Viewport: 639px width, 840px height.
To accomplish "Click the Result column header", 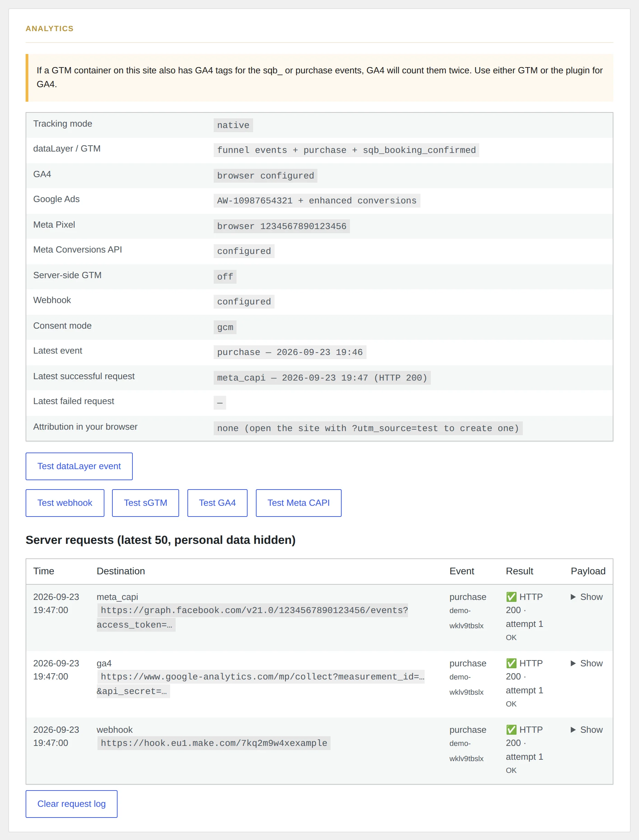I will point(520,571).
